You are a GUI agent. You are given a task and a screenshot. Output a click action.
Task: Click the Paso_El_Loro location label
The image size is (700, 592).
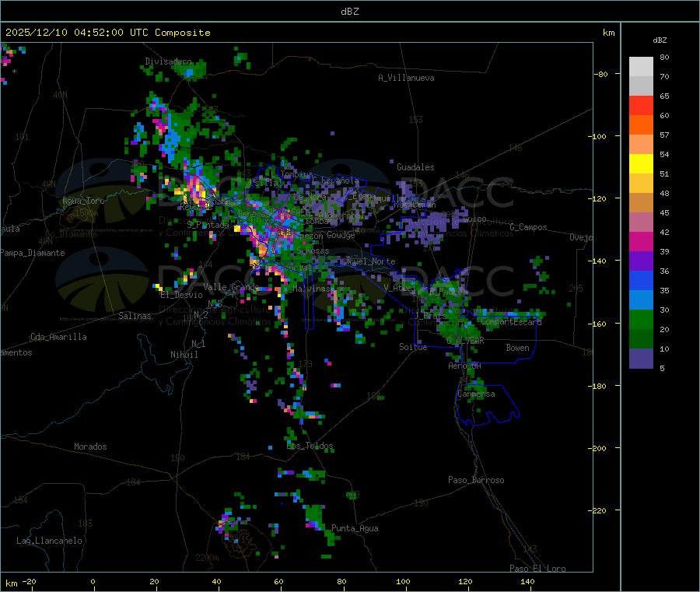tap(537, 569)
